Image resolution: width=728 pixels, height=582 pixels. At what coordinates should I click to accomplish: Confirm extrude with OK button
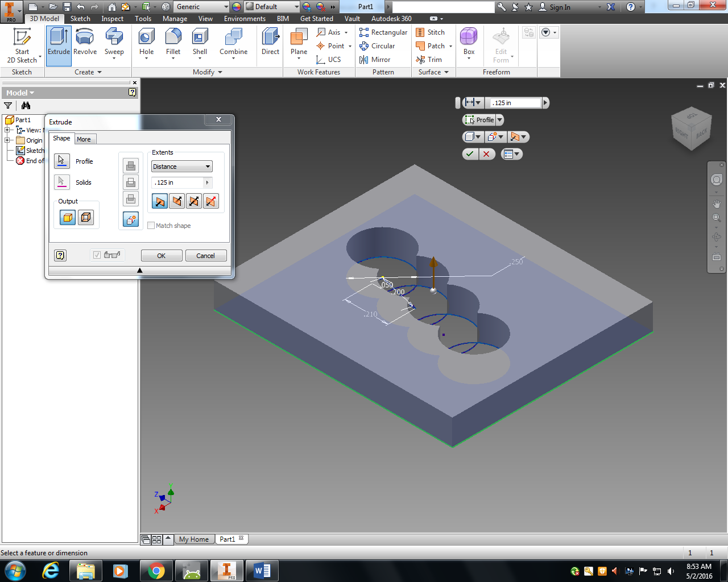point(162,256)
